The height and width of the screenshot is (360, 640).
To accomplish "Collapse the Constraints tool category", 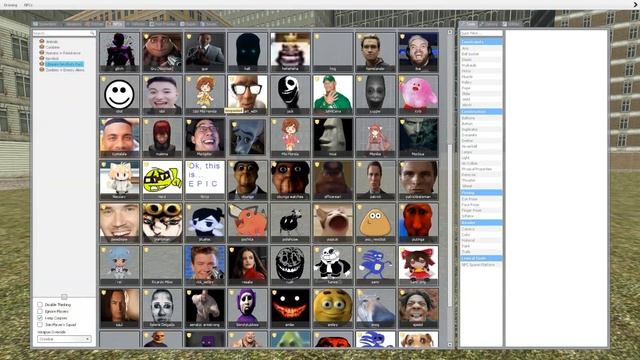I will [481, 42].
